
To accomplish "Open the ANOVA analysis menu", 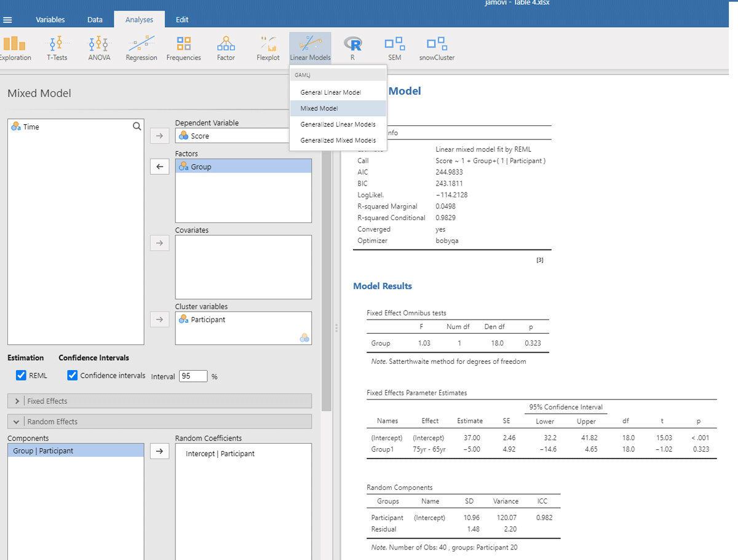I will pos(99,48).
